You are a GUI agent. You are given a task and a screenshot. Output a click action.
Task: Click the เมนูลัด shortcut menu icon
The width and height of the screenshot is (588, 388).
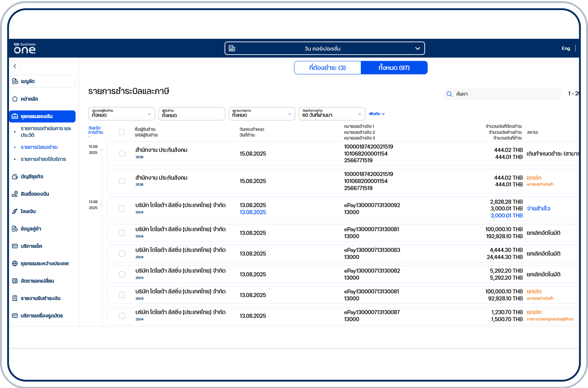click(x=15, y=81)
